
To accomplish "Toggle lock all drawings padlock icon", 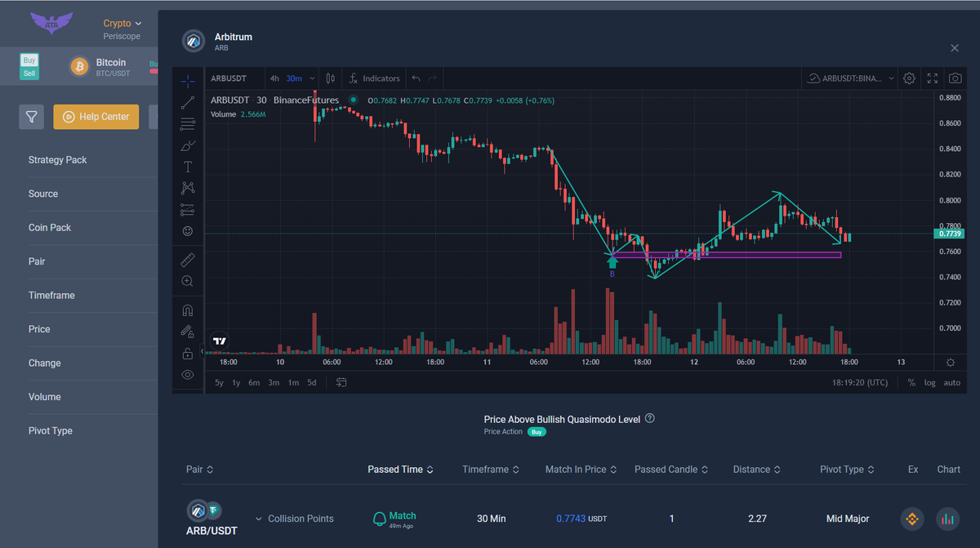I will pos(188,354).
